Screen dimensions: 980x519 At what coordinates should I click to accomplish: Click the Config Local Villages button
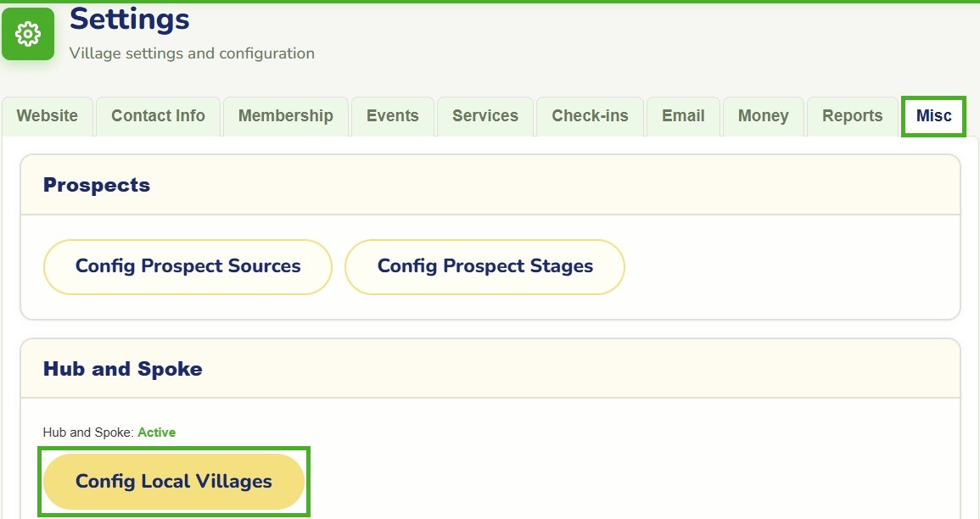point(174,482)
